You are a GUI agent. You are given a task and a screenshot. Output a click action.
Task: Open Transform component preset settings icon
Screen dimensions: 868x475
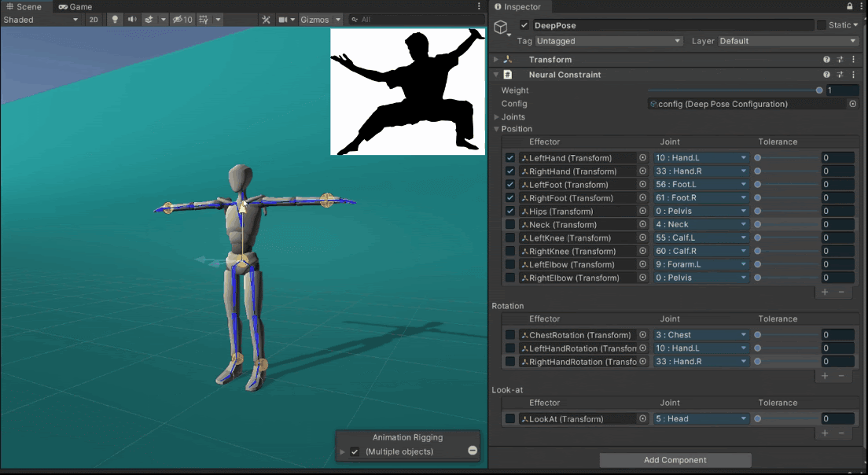pyautogui.click(x=840, y=60)
